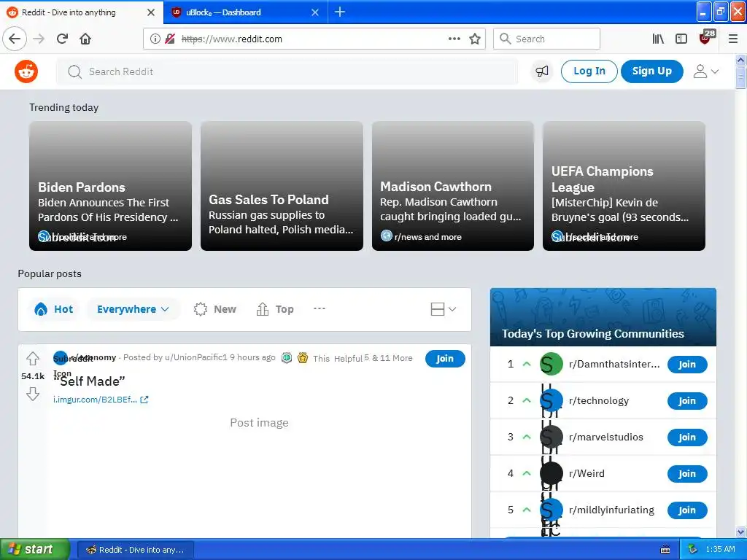The height and width of the screenshot is (560, 747).
Task: Bookmark this page with star icon
Action: 475,39
